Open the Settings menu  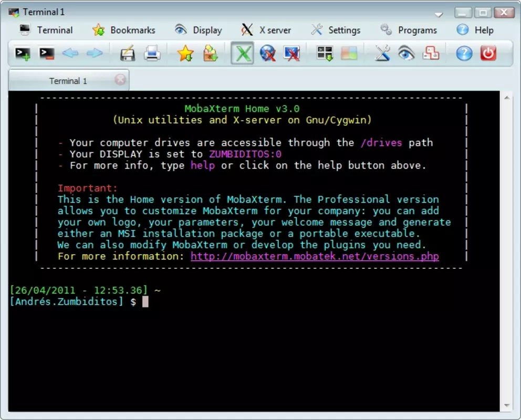(x=336, y=30)
